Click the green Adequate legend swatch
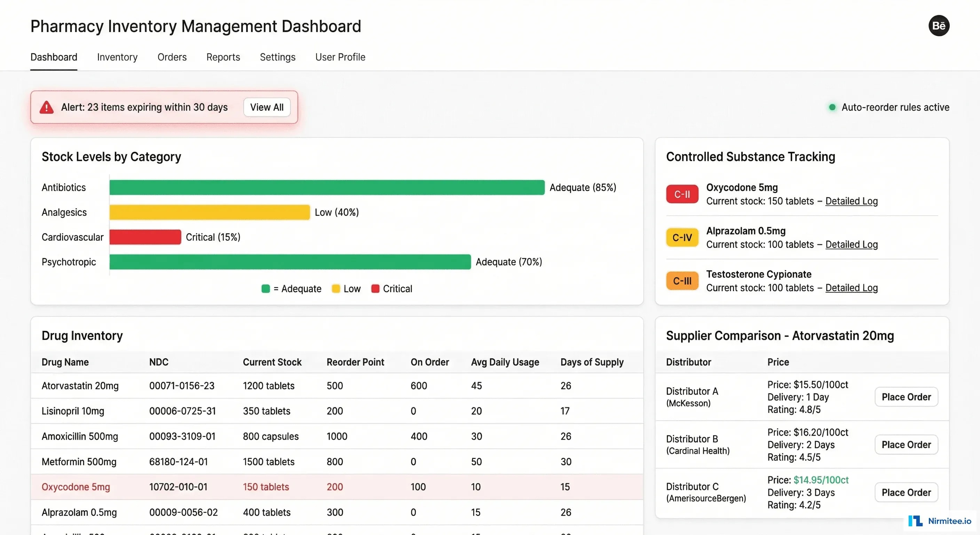Image resolution: width=980 pixels, height=535 pixels. (266, 289)
